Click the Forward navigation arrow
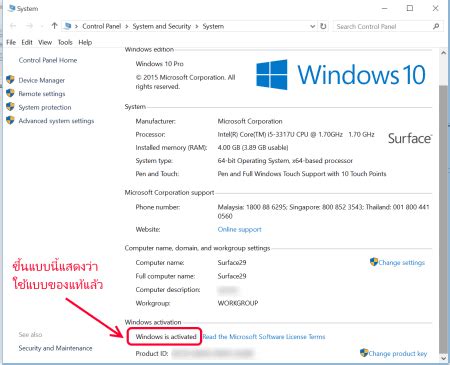Image resolution: width=450 pixels, height=365 pixels. 29,26
